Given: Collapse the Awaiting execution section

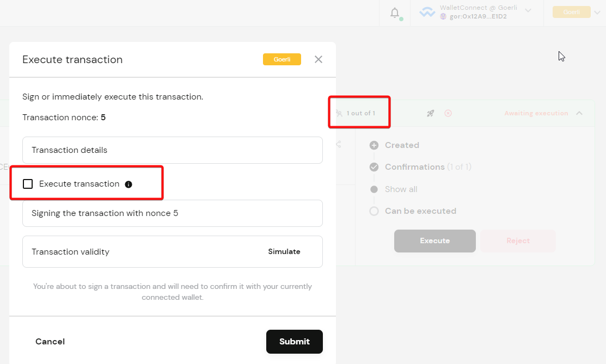Looking at the screenshot, I should (579, 113).
